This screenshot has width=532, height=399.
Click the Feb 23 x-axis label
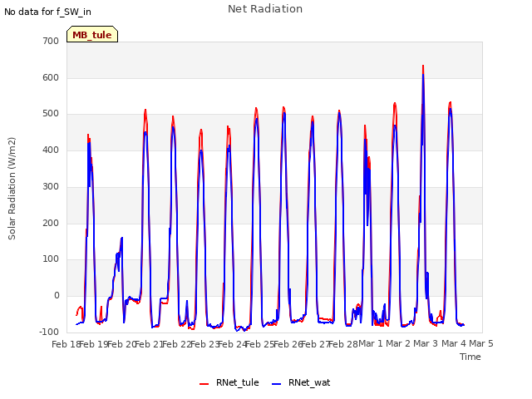pyautogui.click(x=204, y=344)
